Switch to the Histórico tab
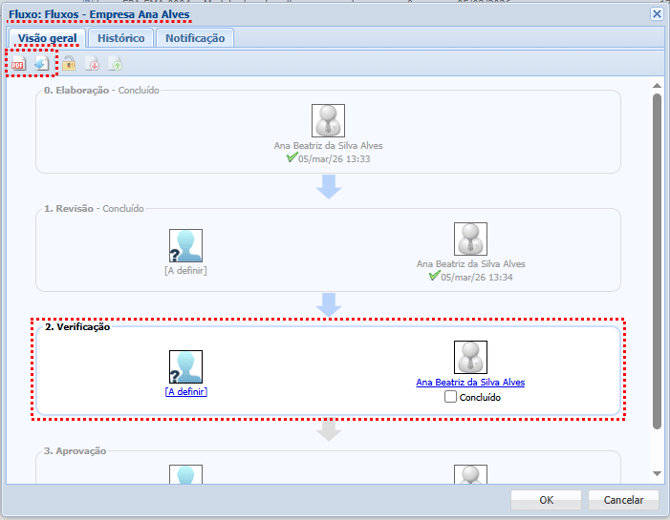 point(121,38)
